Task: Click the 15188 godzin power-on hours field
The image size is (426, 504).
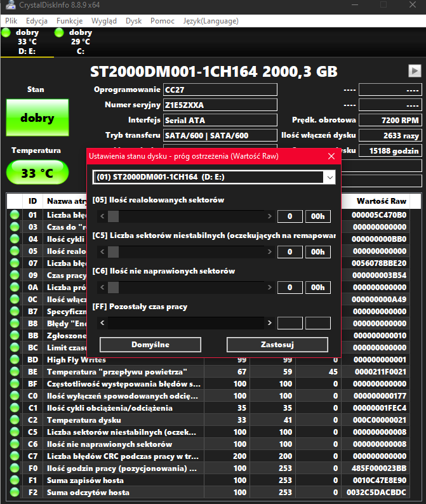Action: click(390, 150)
